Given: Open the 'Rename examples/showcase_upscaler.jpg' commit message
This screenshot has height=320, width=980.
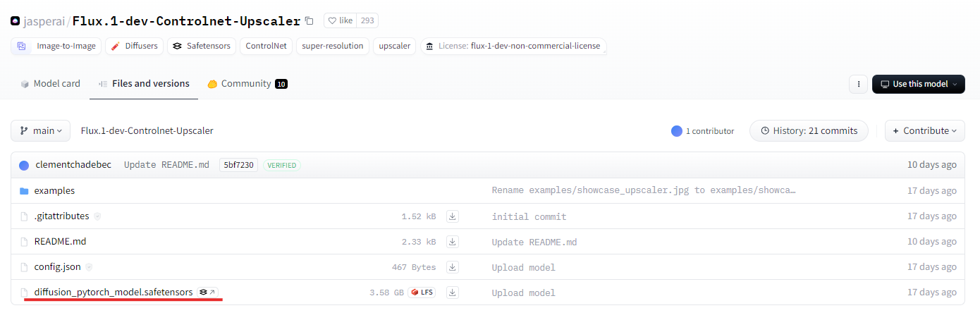Looking at the screenshot, I should (x=644, y=191).
